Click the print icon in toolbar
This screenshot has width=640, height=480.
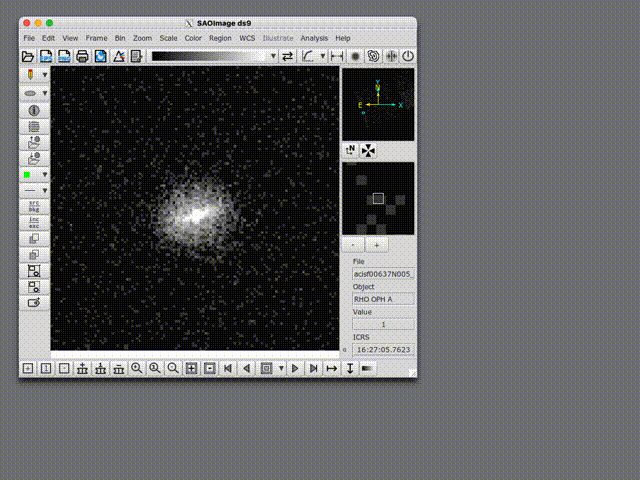click(x=82, y=56)
